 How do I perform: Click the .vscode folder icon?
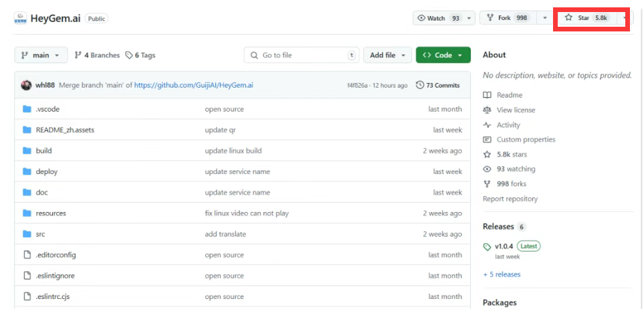(x=27, y=109)
